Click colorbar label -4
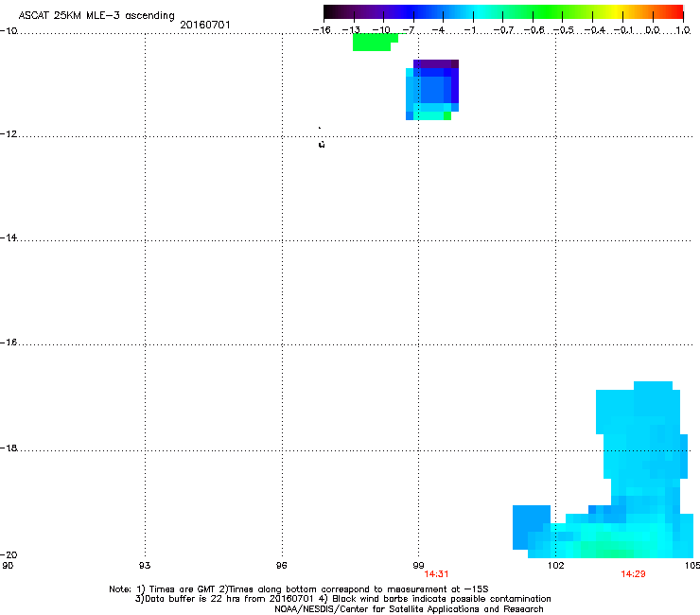700x615 pixels. (438, 30)
